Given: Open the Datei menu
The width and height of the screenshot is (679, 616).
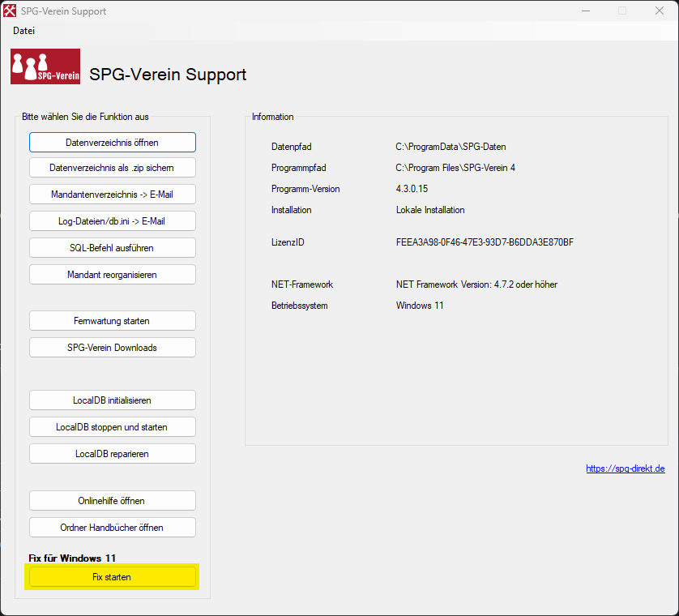Looking at the screenshot, I should [24, 31].
